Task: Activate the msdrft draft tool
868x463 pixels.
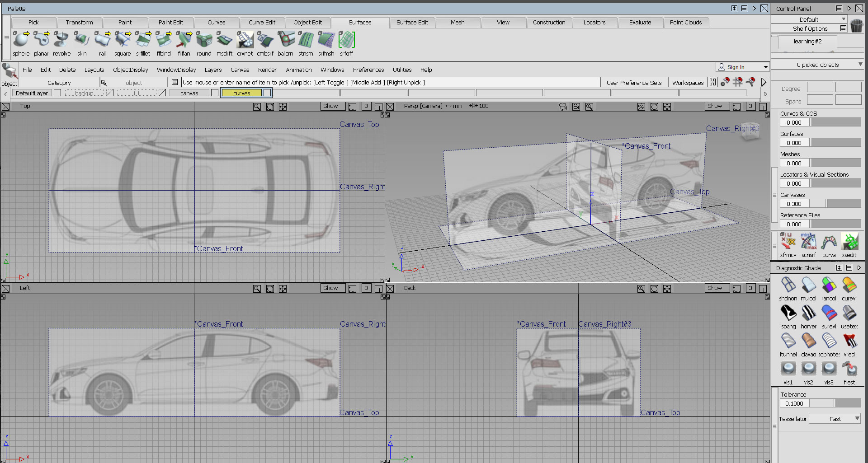Action: click(224, 41)
